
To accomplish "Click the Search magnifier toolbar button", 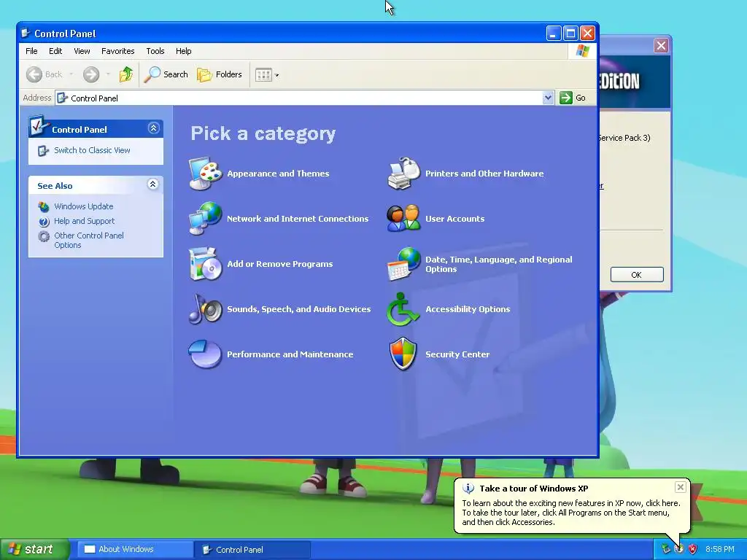I will 166,74.
